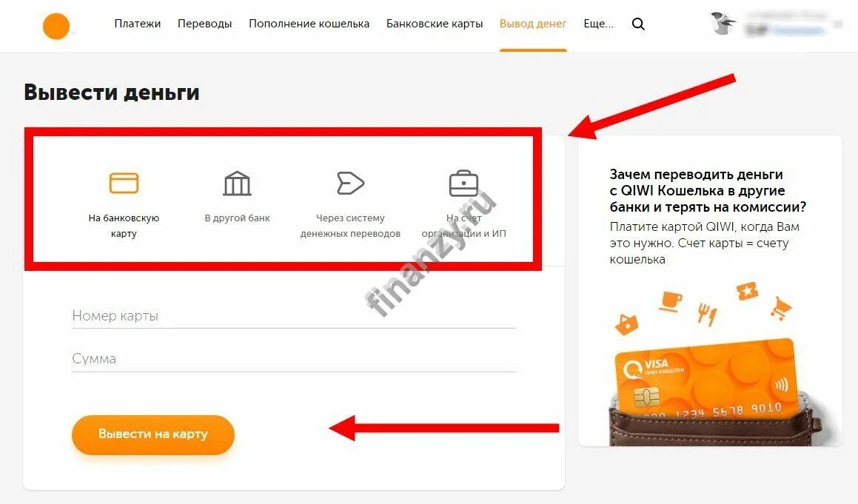The image size is (858, 504).
Task: Click the QIWI Visa card image
Action: point(706,387)
